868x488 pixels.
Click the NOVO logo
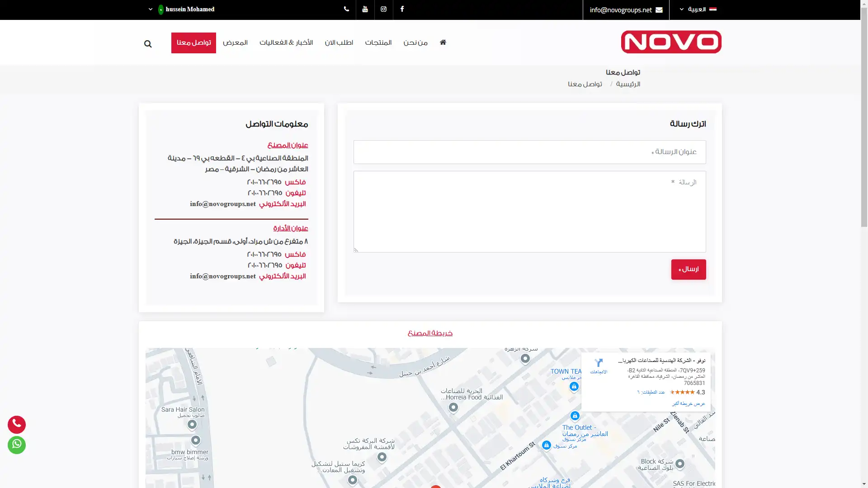tap(671, 42)
